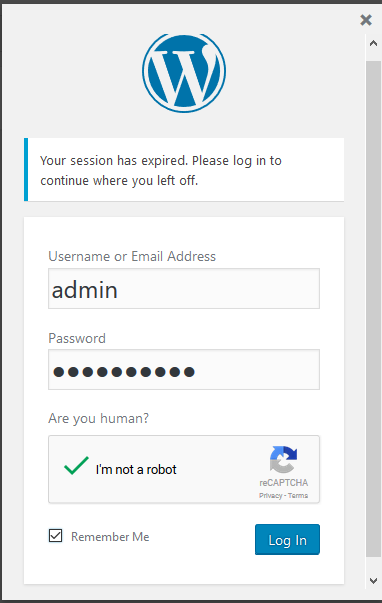The image size is (382, 603).
Task: Click the reCAPTCHA logo icon
Action: (x=284, y=459)
